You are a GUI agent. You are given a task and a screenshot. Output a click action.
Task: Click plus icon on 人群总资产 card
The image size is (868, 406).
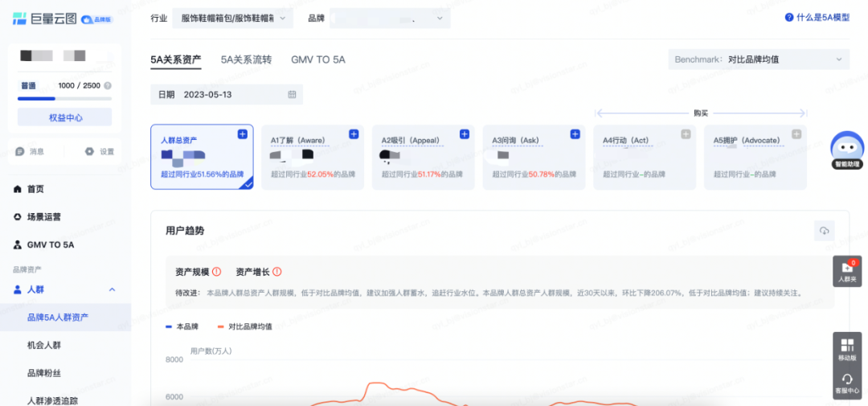coord(243,134)
